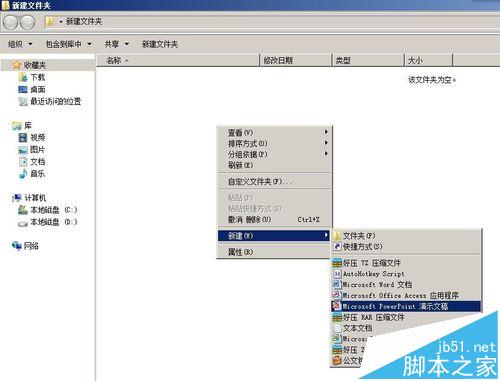Image resolution: width=500 pixels, height=381 pixels.
Task: Open 桌面 in the sidebar
Action: tap(32, 89)
